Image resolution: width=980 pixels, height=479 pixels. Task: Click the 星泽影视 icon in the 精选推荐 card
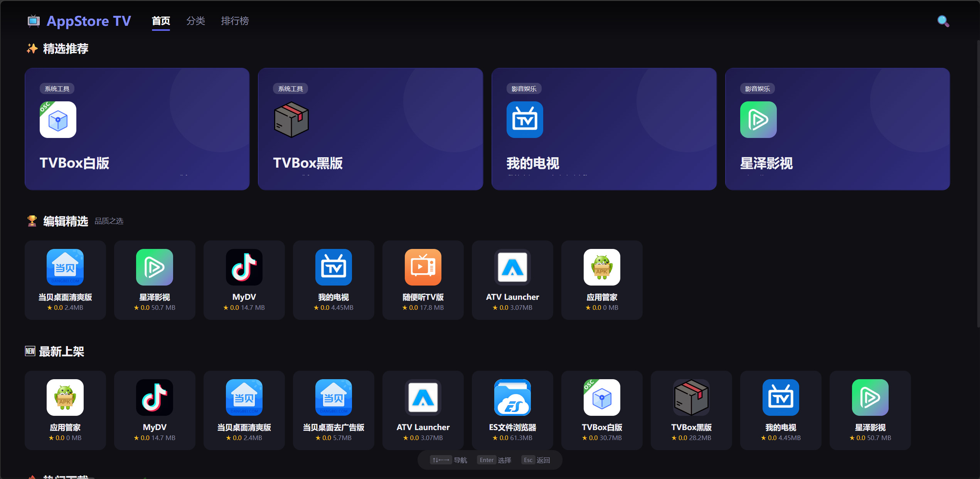pyautogui.click(x=758, y=119)
